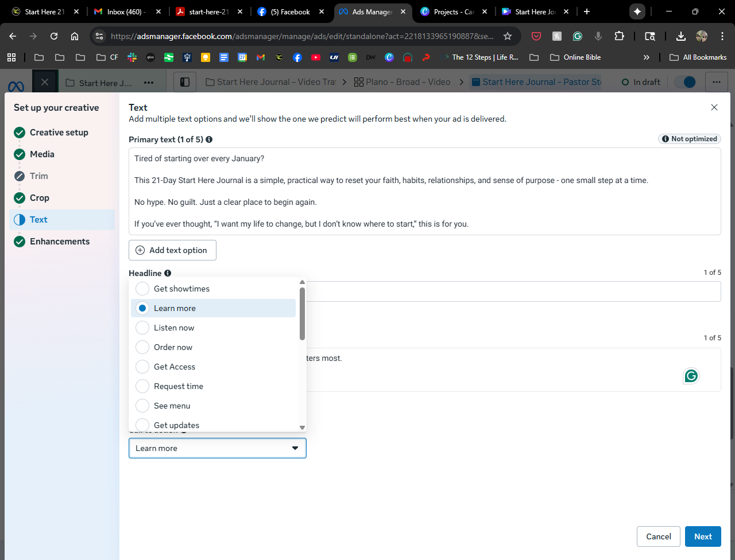Click the Headline info icon

point(168,273)
